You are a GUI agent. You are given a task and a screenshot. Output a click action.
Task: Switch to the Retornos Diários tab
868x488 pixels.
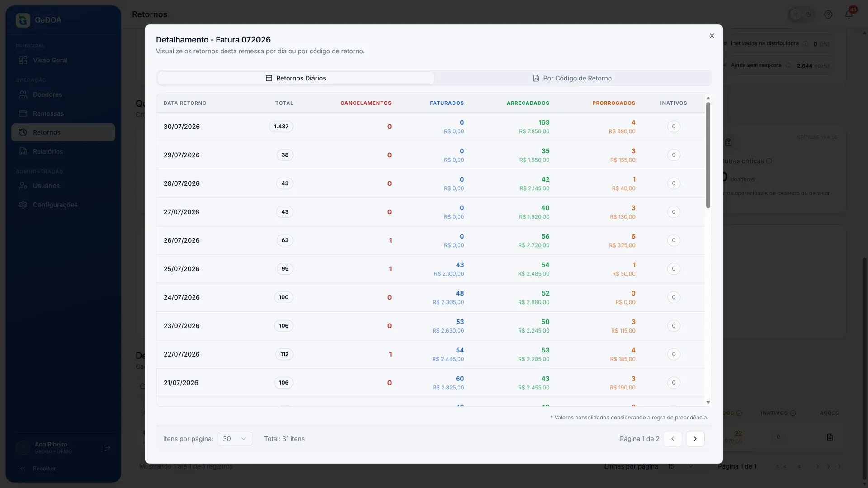point(296,78)
